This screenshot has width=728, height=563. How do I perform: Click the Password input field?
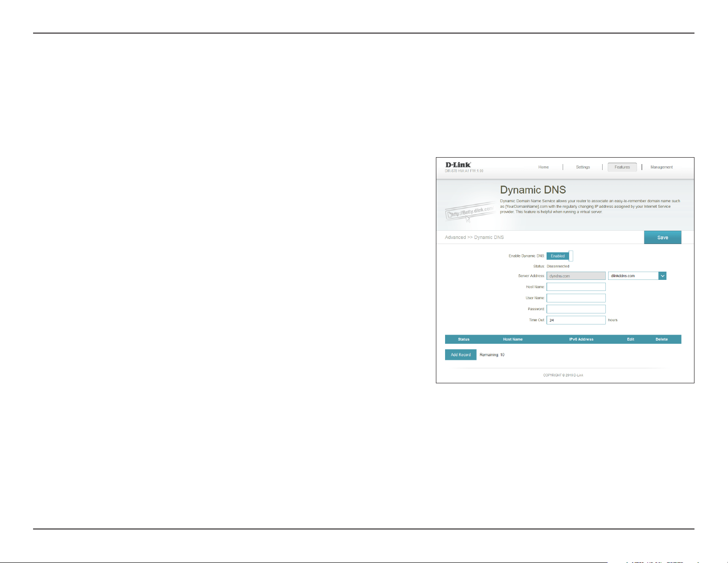pyautogui.click(x=576, y=309)
